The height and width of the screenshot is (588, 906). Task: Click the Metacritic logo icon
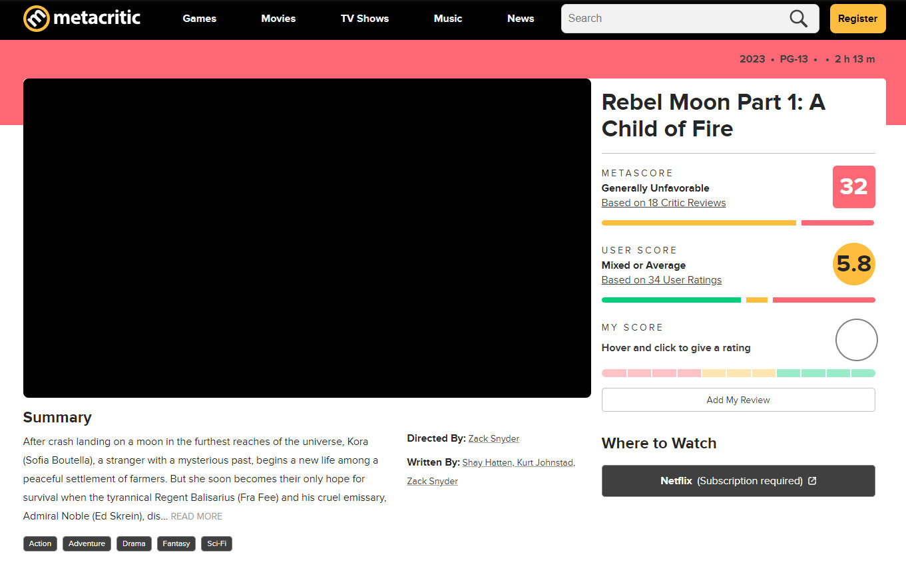(37, 19)
